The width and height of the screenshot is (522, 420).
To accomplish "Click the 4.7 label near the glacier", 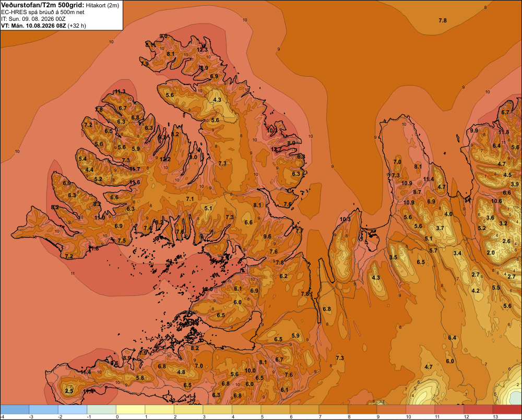I will point(429,367).
